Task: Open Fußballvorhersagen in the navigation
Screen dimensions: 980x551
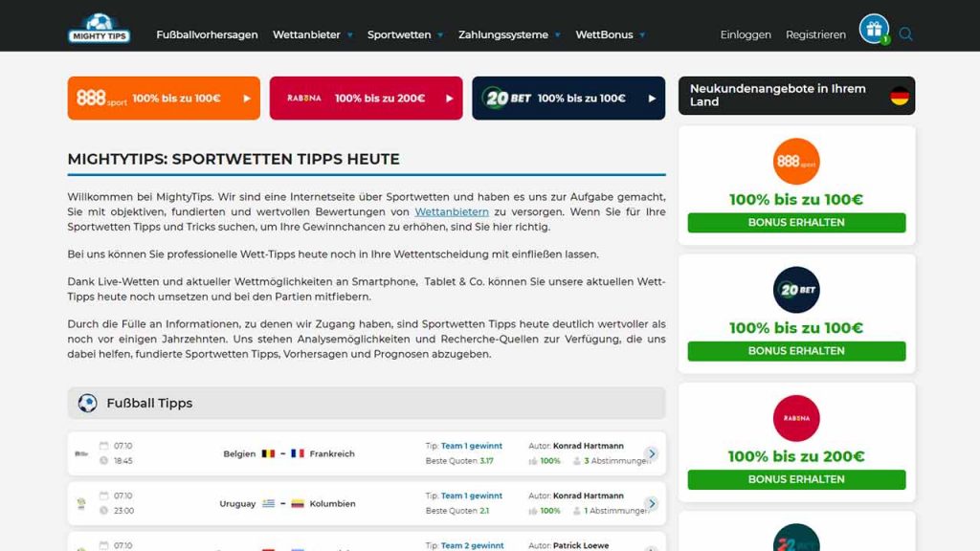Action: coord(207,35)
